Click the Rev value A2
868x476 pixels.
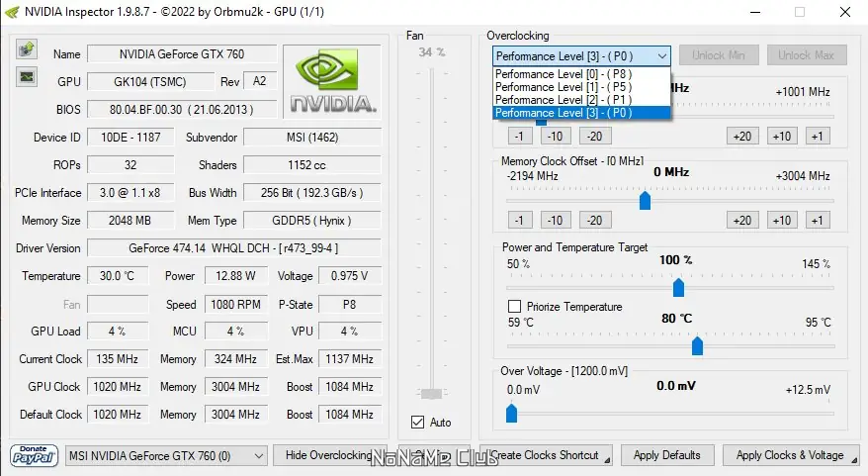tap(260, 81)
